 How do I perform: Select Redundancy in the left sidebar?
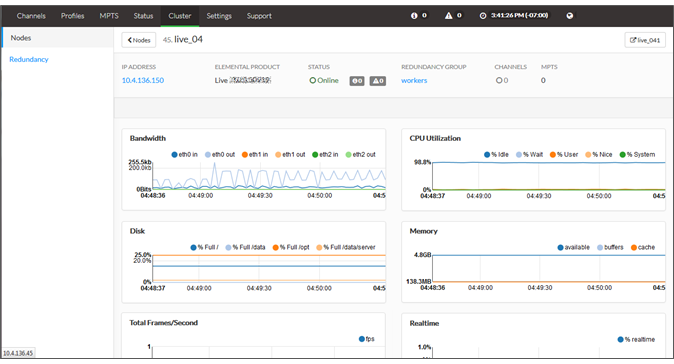pos(29,59)
